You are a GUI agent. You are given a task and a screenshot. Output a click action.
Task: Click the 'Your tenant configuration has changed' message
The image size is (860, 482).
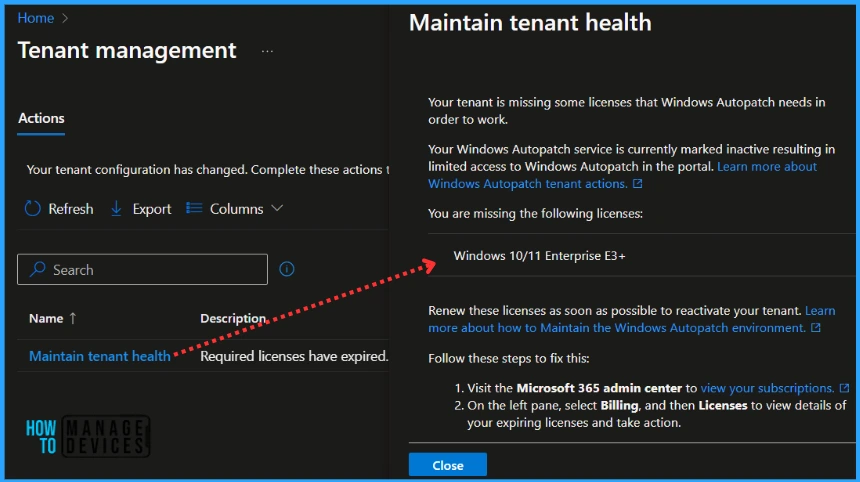click(208, 170)
